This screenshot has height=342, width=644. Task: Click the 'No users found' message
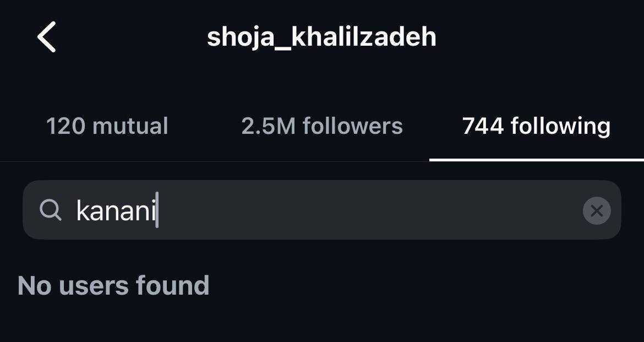(113, 286)
